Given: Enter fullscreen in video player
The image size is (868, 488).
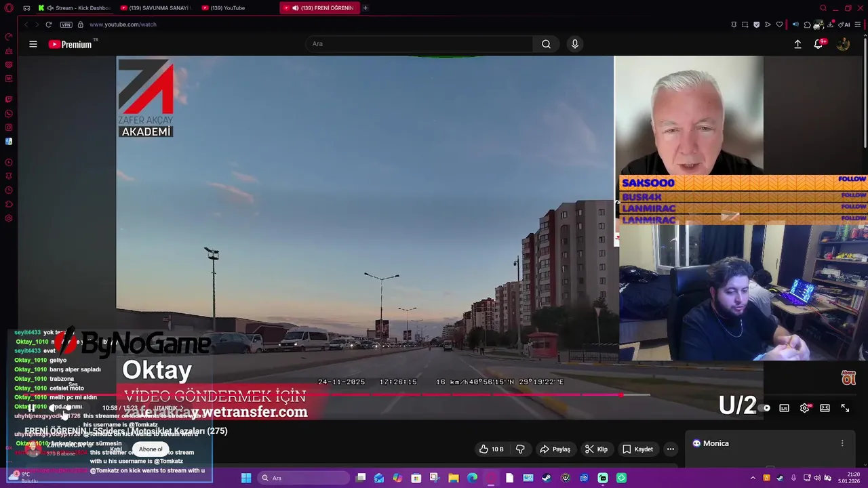Looking at the screenshot, I should click(x=845, y=408).
